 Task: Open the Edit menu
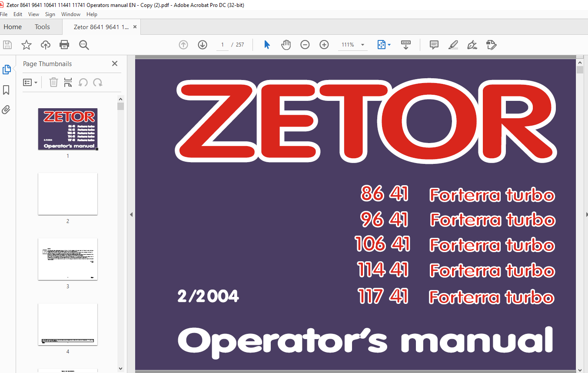pyautogui.click(x=18, y=14)
